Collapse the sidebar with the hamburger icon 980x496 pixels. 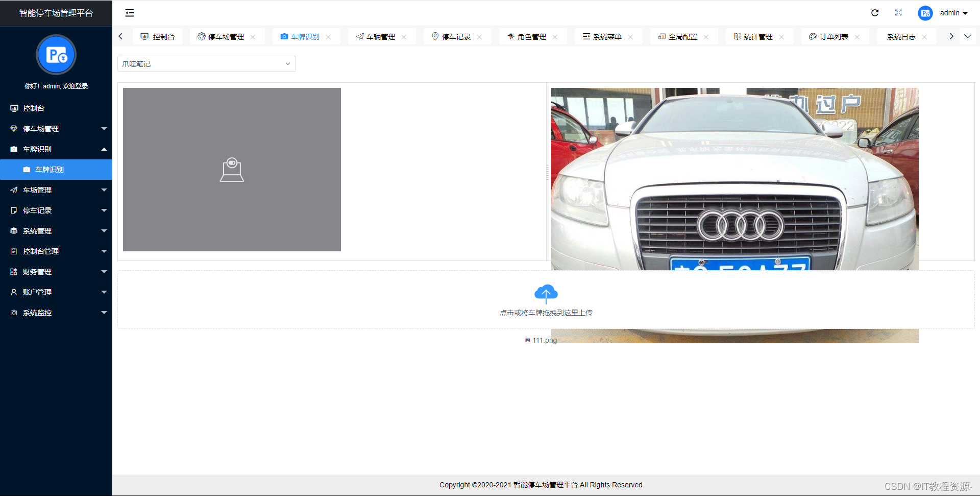(130, 13)
